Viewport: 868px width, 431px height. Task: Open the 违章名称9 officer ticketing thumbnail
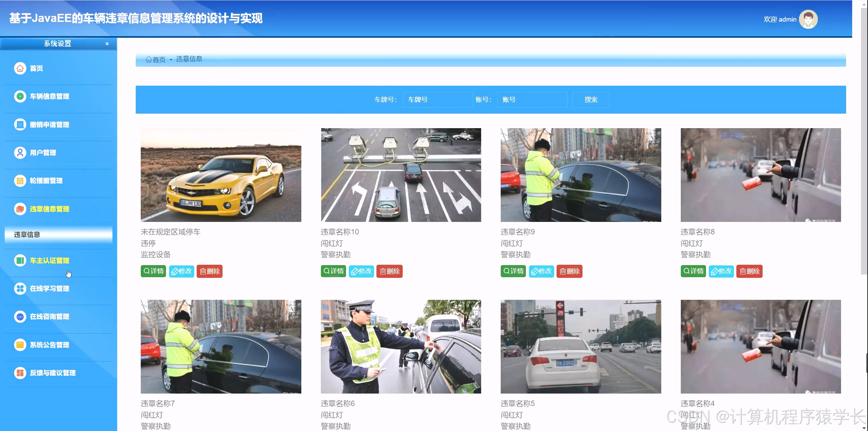[581, 175]
